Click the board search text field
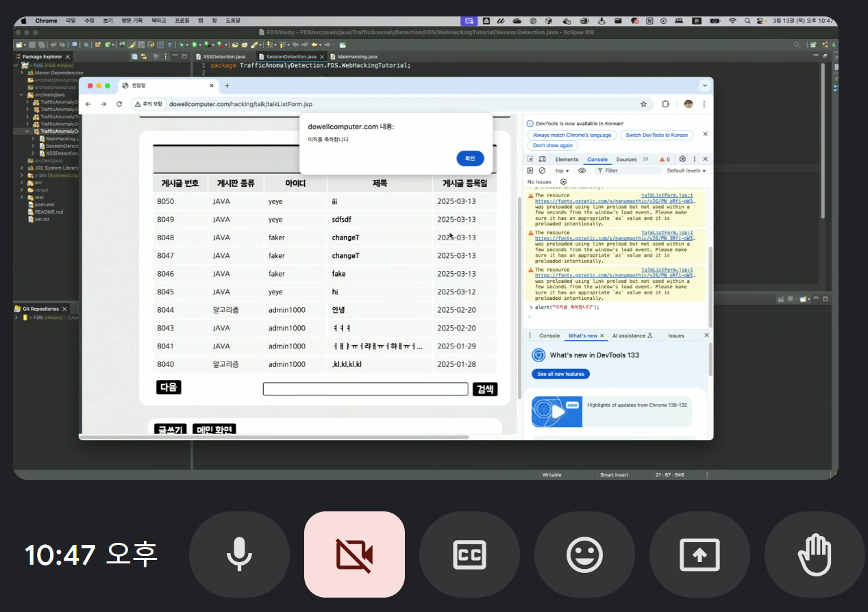This screenshot has width=868, height=612. [x=365, y=389]
